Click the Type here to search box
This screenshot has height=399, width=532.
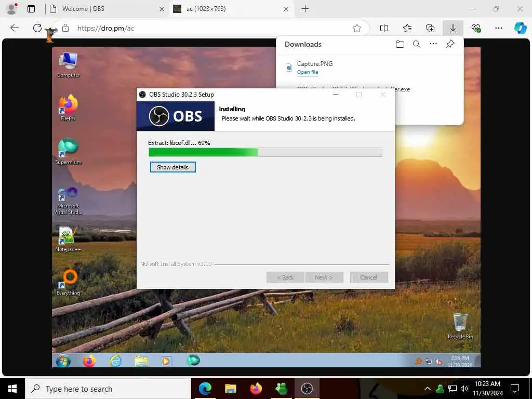point(108,389)
